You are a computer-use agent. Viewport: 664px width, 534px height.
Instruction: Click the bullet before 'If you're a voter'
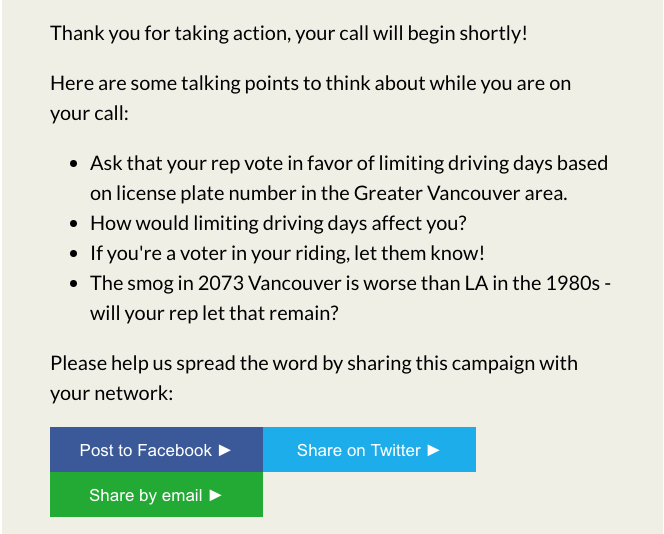point(74,254)
